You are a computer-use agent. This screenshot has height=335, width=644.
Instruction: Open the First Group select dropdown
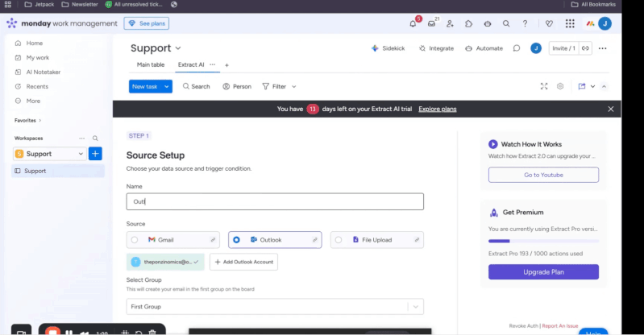275,307
